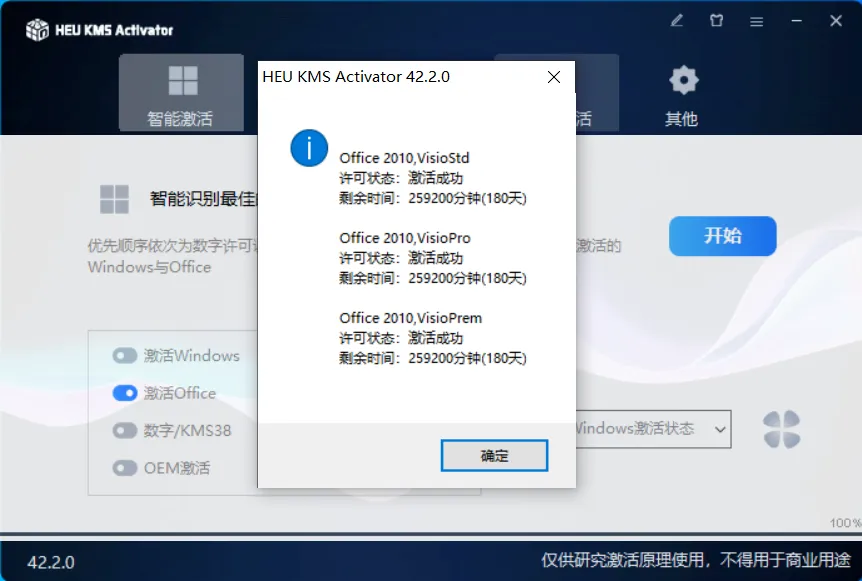
Task: Click the dialog title 'HEU KMS Activator 42.2.0'
Action: 356,77
